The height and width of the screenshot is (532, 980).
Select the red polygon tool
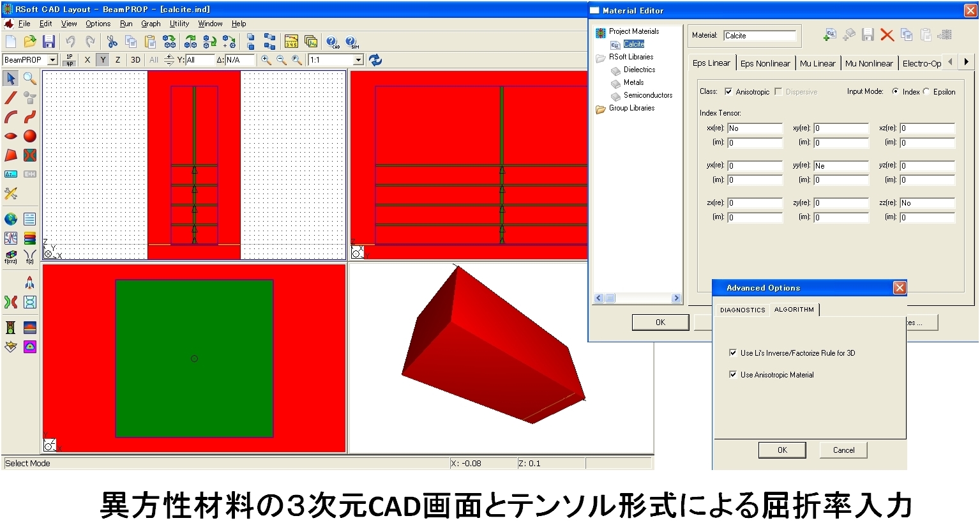(x=11, y=155)
